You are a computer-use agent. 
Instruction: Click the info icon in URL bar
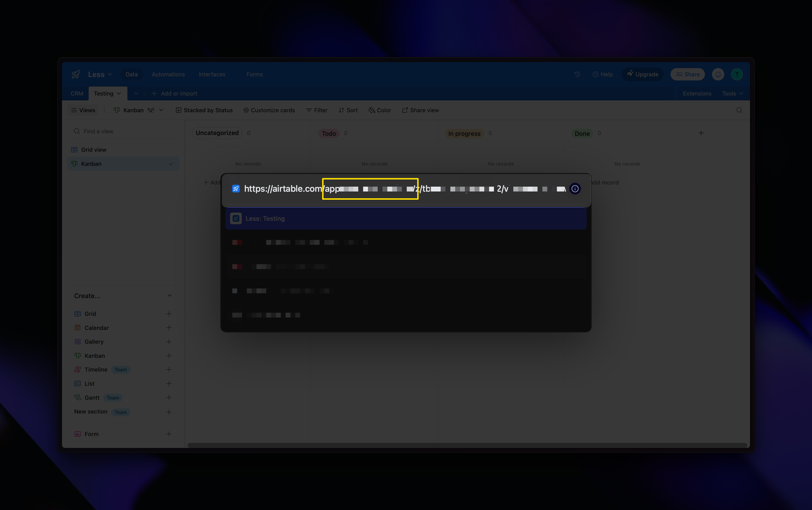(x=575, y=189)
